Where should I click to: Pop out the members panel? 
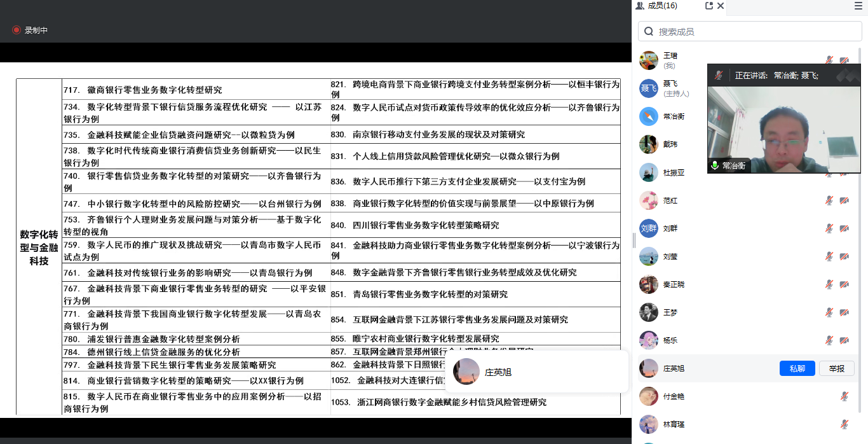point(709,6)
